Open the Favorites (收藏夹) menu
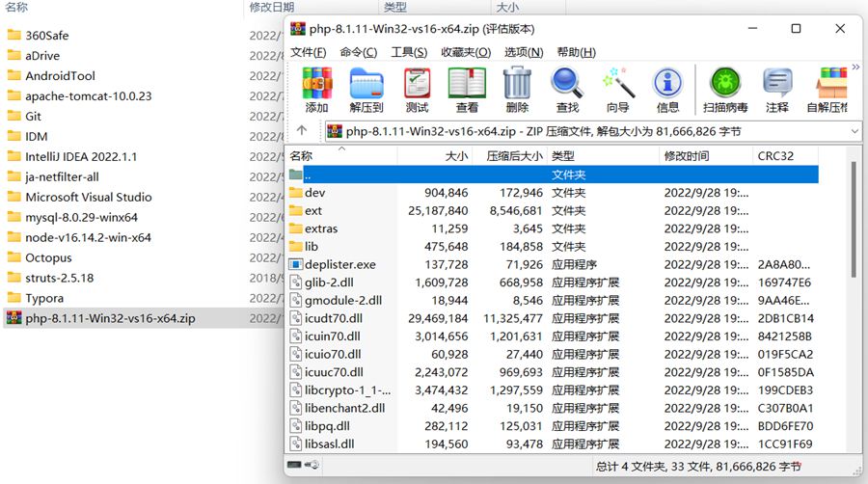This screenshot has height=484, width=868. tap(466, 52)
